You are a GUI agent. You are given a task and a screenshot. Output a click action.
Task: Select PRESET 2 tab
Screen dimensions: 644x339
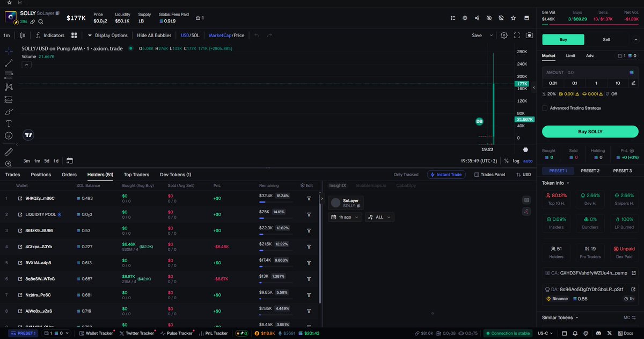click(x=590, y=171)
